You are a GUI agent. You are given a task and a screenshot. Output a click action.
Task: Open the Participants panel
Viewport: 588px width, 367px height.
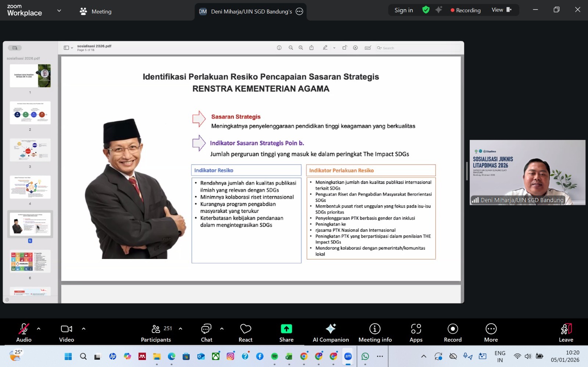[156, 332]
